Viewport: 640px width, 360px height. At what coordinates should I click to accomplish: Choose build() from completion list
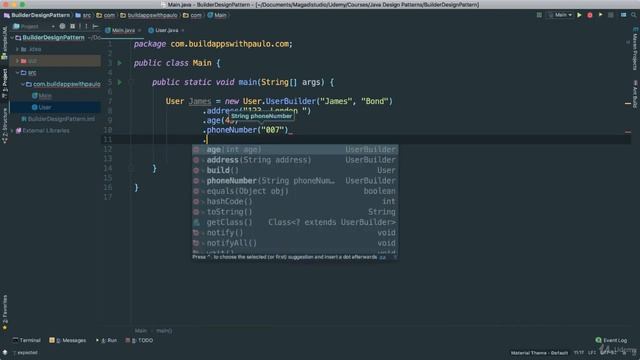(295, 170)
